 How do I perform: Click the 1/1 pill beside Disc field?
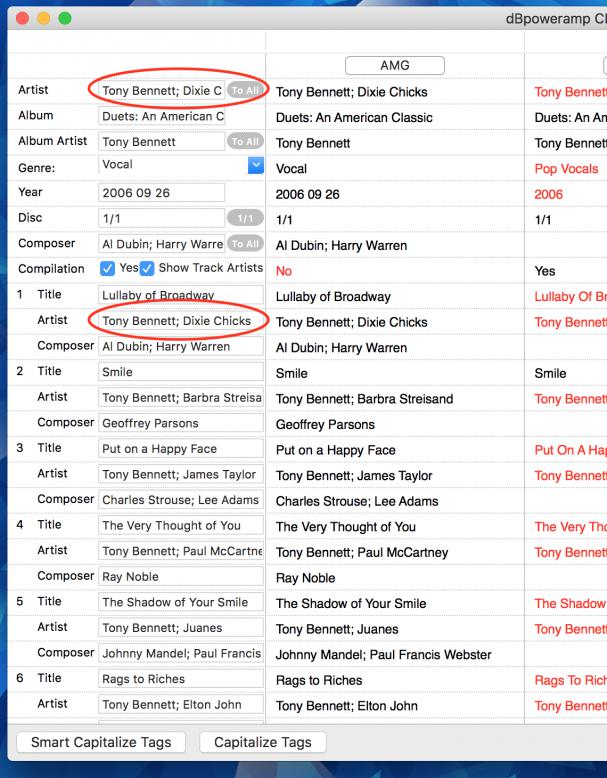pyautogui.click(x=244, y=218)
